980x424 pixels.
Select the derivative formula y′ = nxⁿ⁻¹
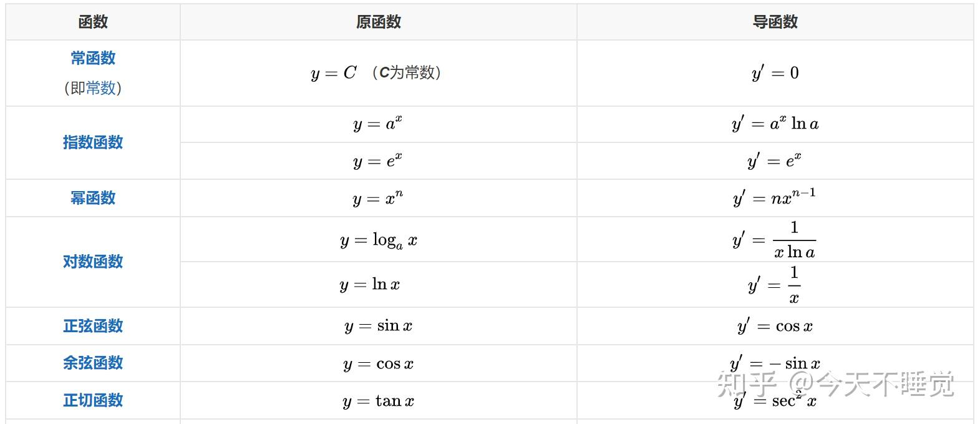pos(774,198)
